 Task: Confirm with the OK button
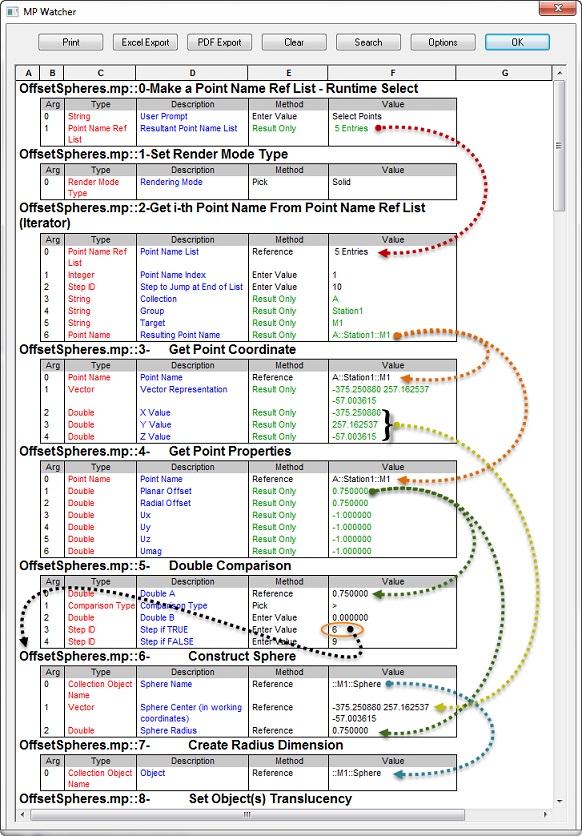[518, 42]
